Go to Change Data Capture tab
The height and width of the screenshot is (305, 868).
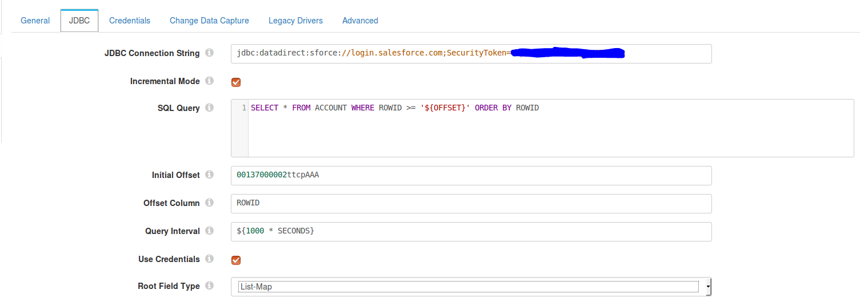click(x=209, y=21)
